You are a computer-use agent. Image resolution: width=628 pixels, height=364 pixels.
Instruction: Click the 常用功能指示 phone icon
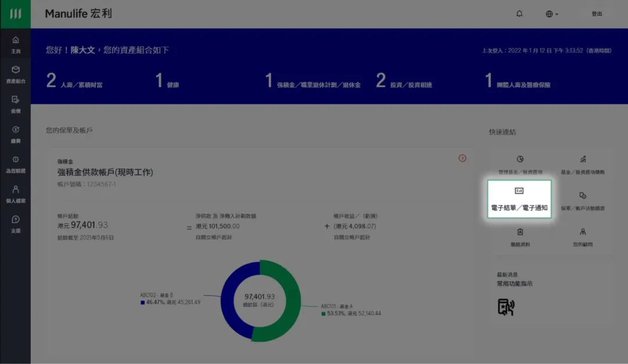click(505, 307)
